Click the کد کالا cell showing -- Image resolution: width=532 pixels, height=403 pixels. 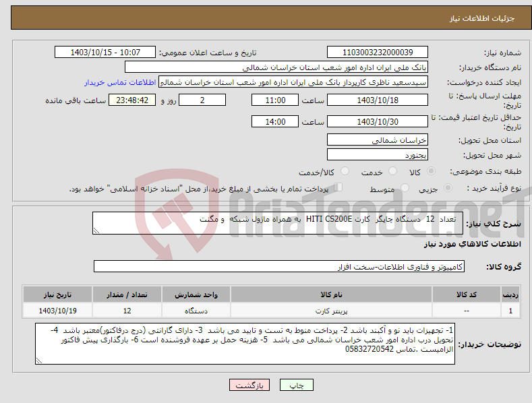point(466,311)
